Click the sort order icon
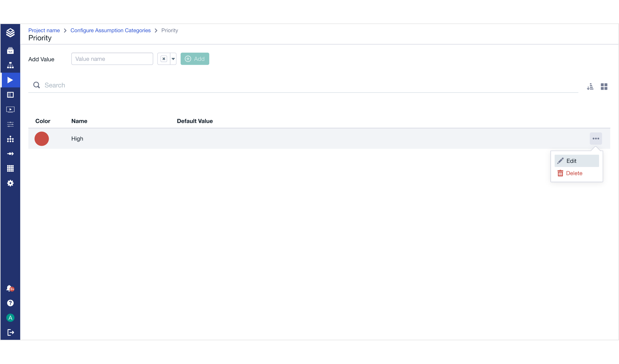619x364 pixels. [590, 87]
